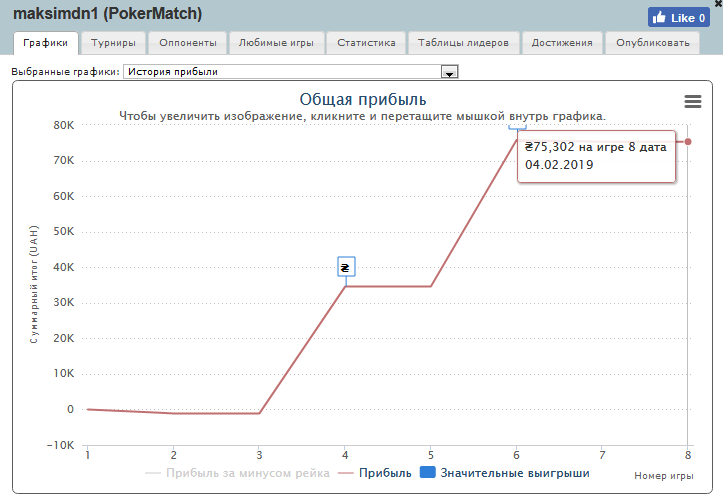Viewport: 723px width, 496px height.
Task: Open the История прибыли dropdown arrow
Action: [449, 72]
